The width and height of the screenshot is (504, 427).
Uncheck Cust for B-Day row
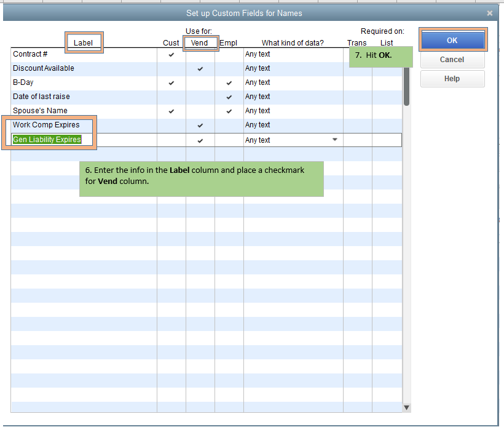point(171,82)
